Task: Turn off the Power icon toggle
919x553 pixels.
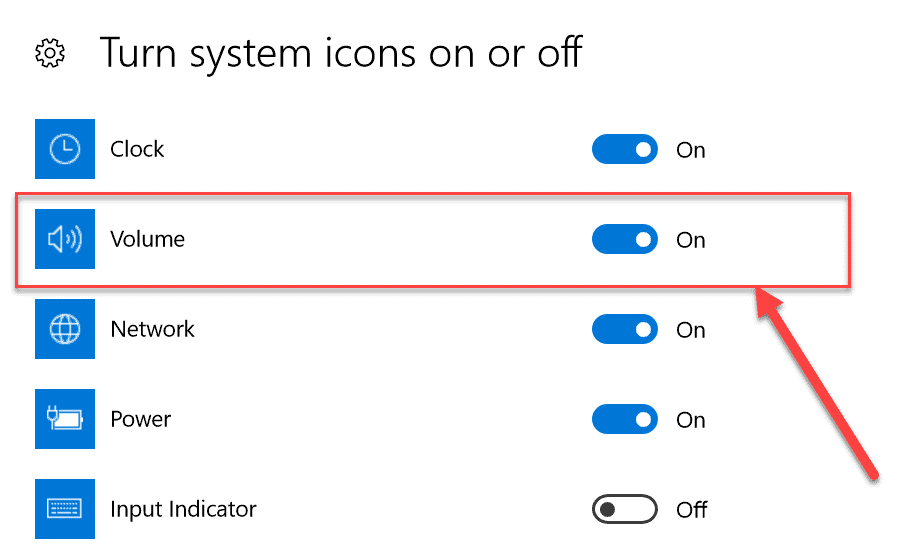Action: pyautogui.click(x=625, y=420)
